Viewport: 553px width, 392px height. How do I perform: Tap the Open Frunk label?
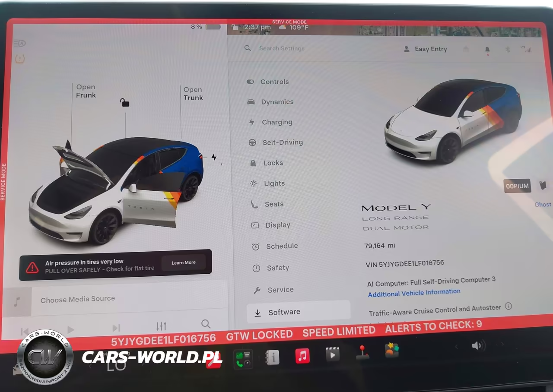click(x=86, y=91)
